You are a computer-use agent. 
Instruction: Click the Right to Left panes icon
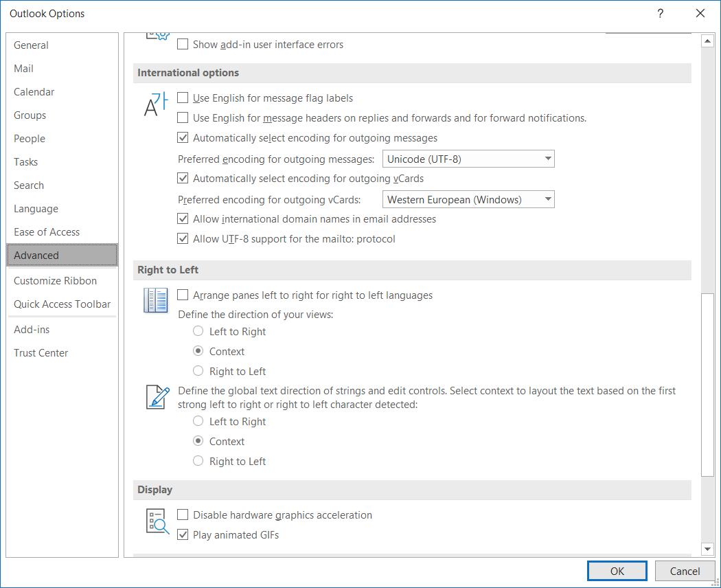pyautogui.click(x=155, y=301)
